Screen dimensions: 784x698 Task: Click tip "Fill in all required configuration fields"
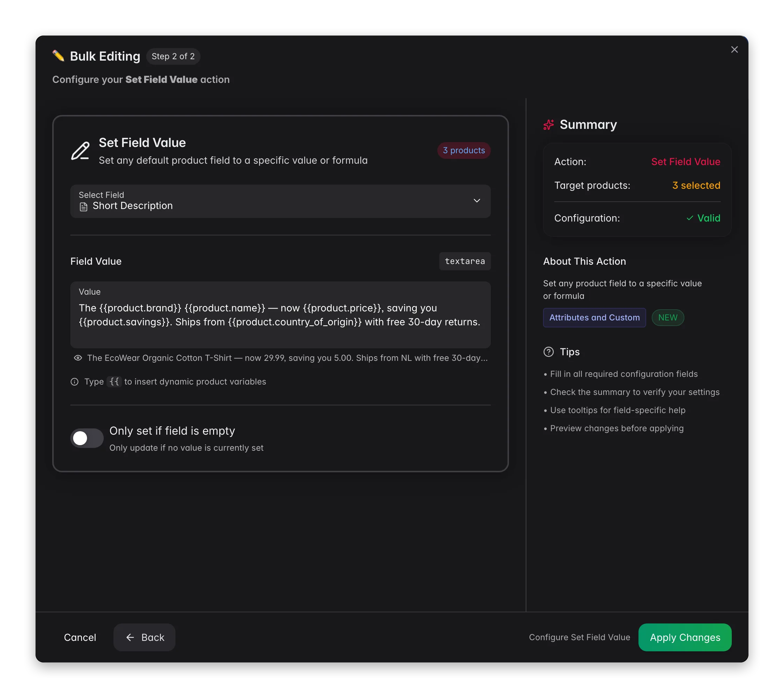tap(624, 374)
